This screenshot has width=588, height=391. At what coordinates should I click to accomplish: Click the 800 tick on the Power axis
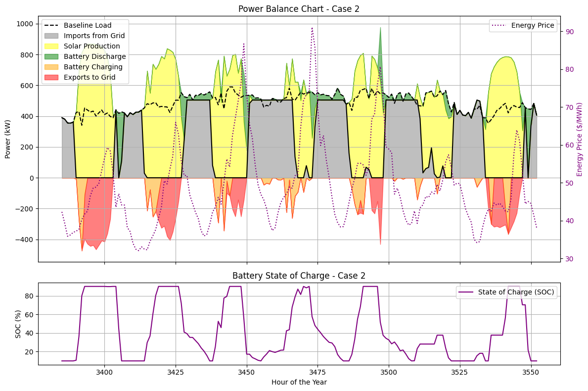(x=27, y=55)
